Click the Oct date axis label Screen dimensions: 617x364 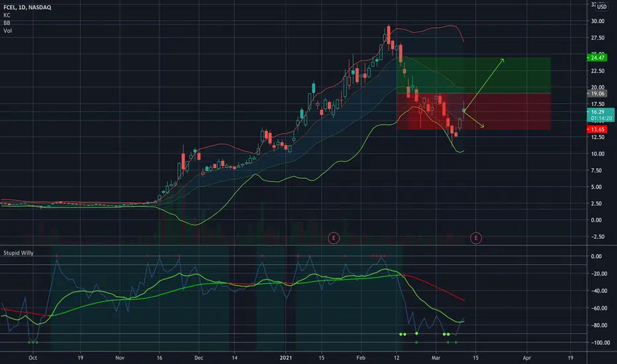pos(32,357)
